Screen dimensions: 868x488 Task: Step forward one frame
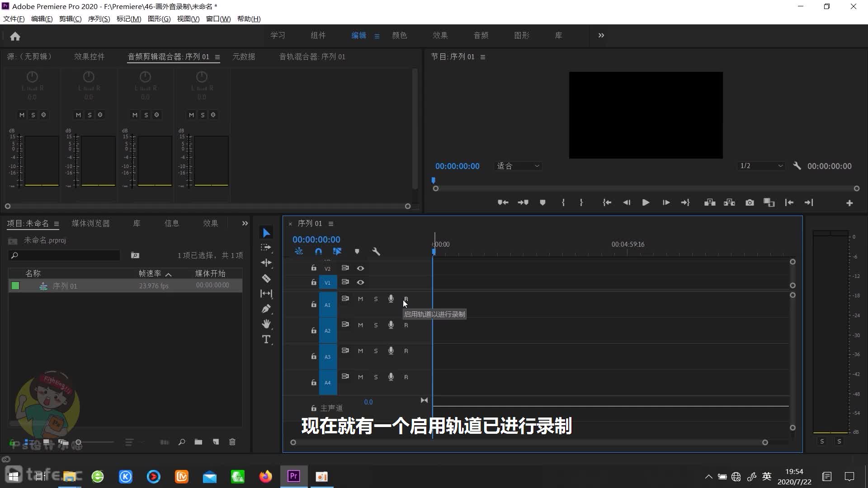pos(666,202)
